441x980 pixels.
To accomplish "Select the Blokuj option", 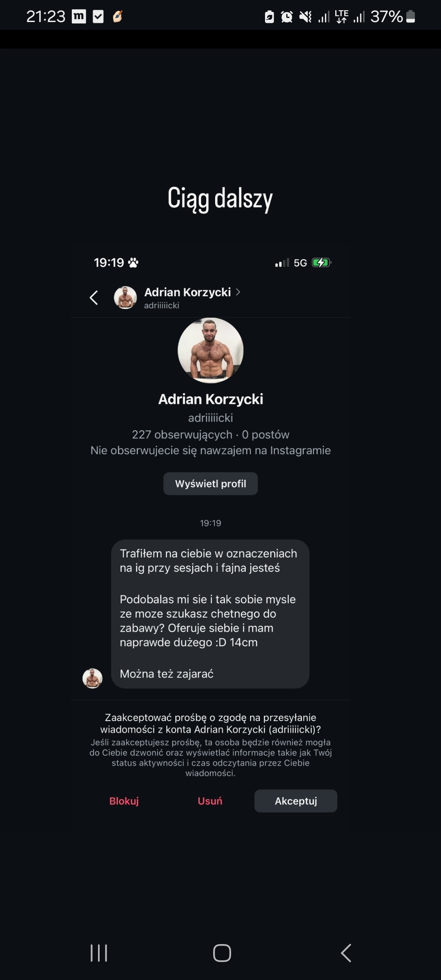I will pos(124,801).
